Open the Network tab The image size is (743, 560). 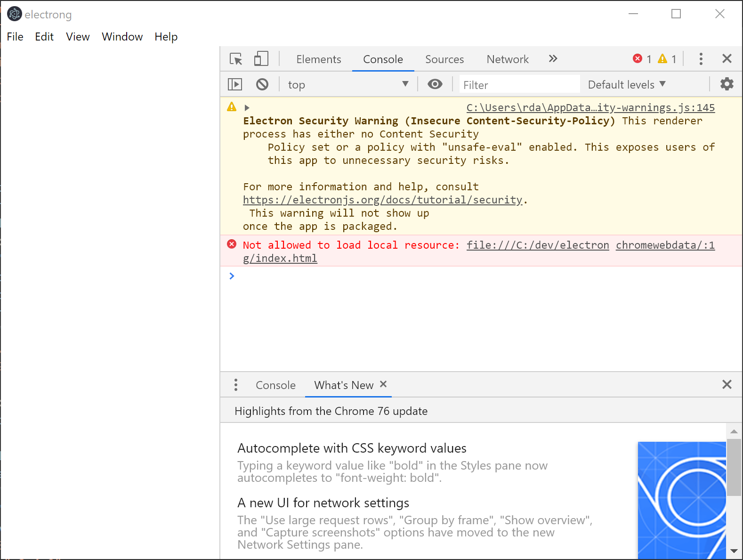tap(508, 59)
